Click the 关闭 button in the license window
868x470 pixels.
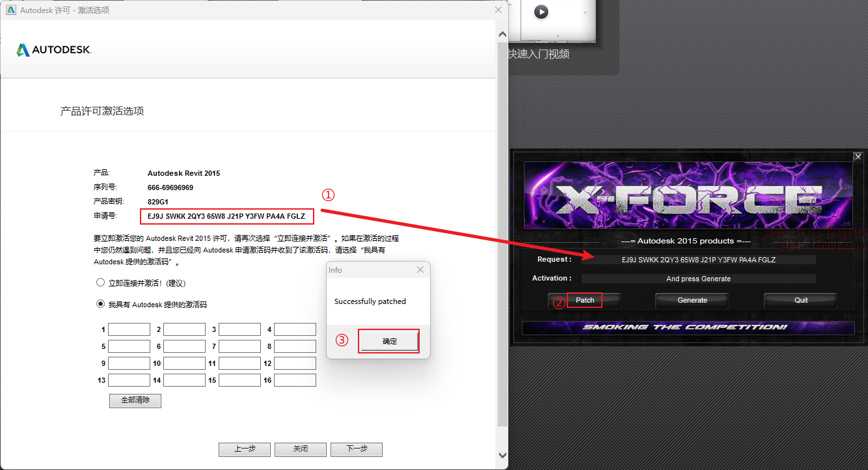click(301, 449)
